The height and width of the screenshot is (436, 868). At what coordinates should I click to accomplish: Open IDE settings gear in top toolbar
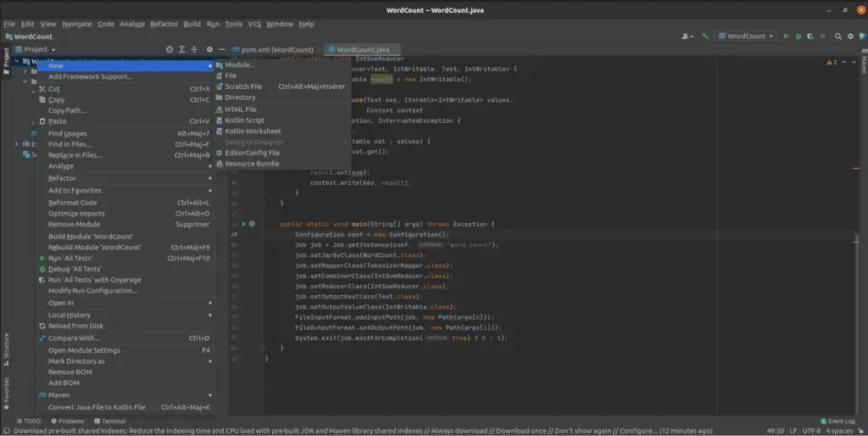(851, 36)
